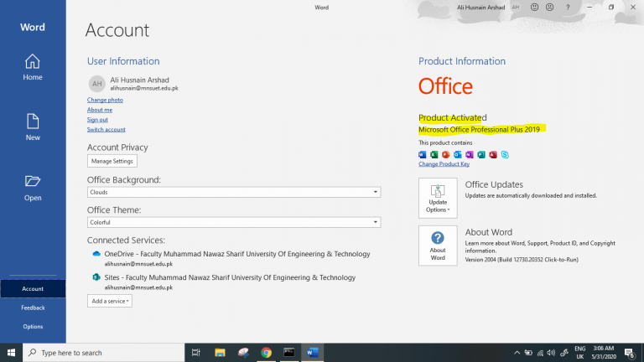Click the Word icon under product contains
Image resolution: width=644 pixels, height=362 pixels.
(x=423, y=154)
